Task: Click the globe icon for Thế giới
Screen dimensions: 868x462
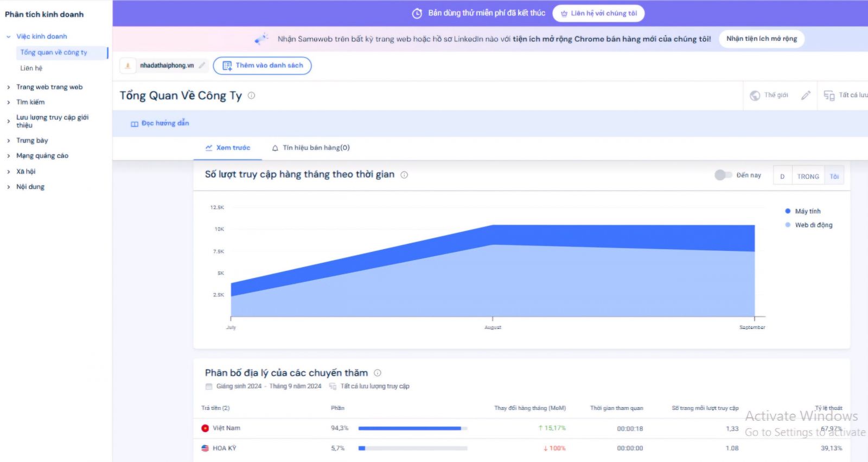Action: (755, 96)
